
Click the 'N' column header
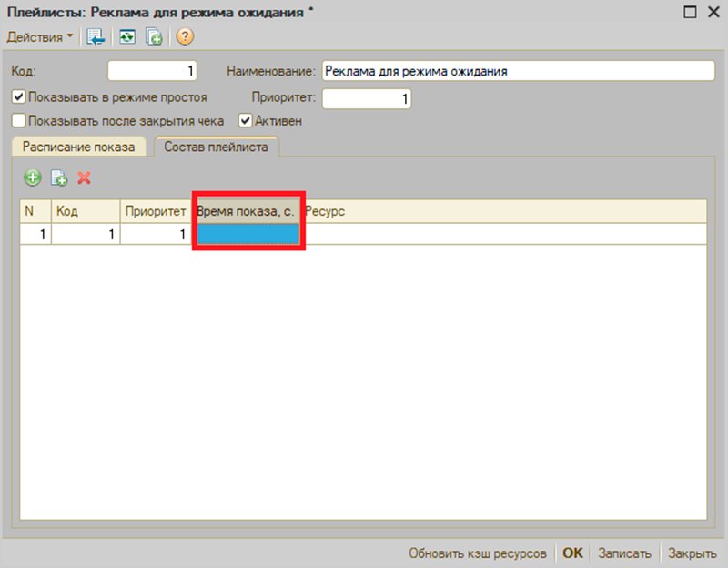coord(35,211)
